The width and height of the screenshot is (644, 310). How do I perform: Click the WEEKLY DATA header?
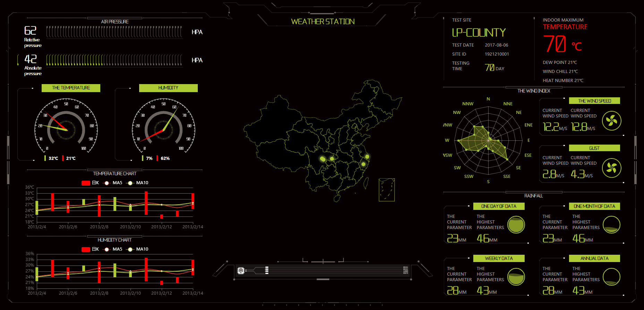coord(499,258)
